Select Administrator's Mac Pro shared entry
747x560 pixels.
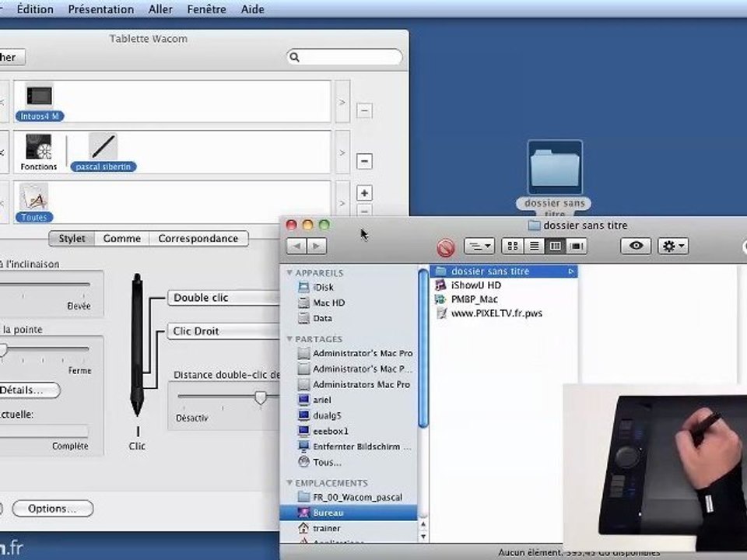[x=356, y=353]
